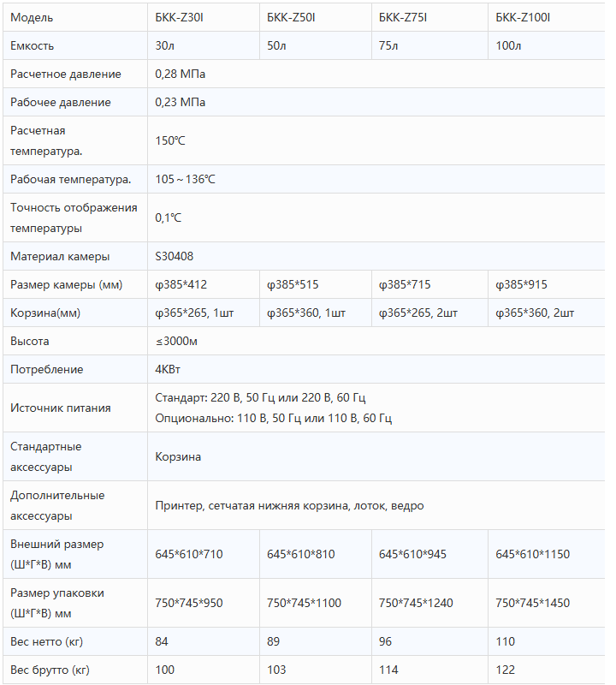Click the 150℃ design temperature value

point(170,140)
